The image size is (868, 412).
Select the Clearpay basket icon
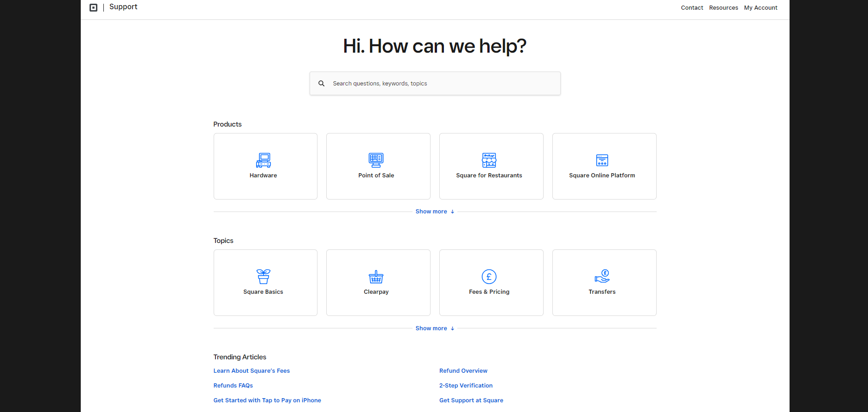point(376,277)
